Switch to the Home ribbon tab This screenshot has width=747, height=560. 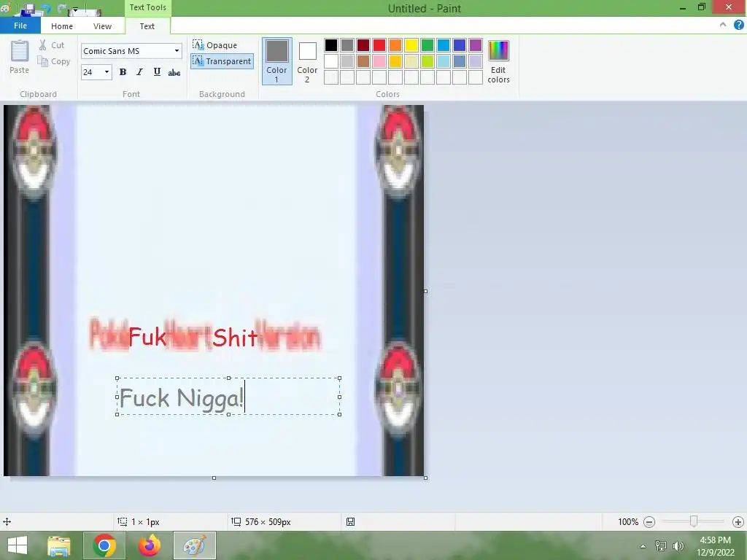(x=62, y=26)
